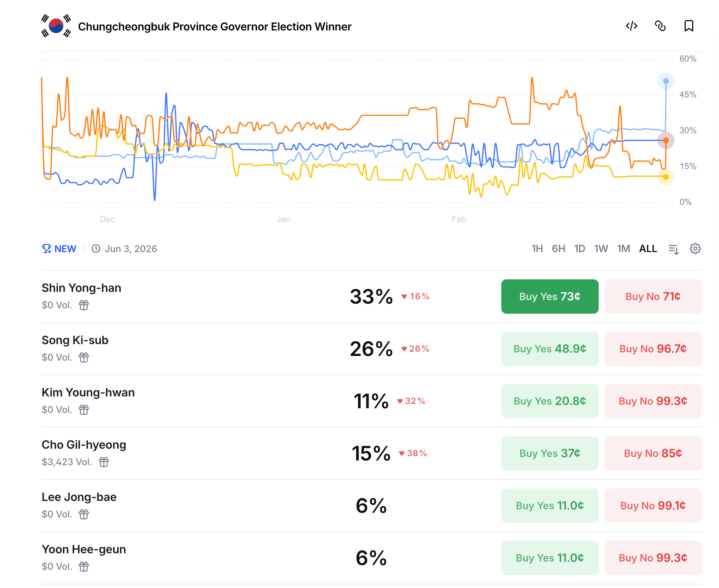
Task: Click the orange endpoint dot on chart
Action: tap(666, 140)
